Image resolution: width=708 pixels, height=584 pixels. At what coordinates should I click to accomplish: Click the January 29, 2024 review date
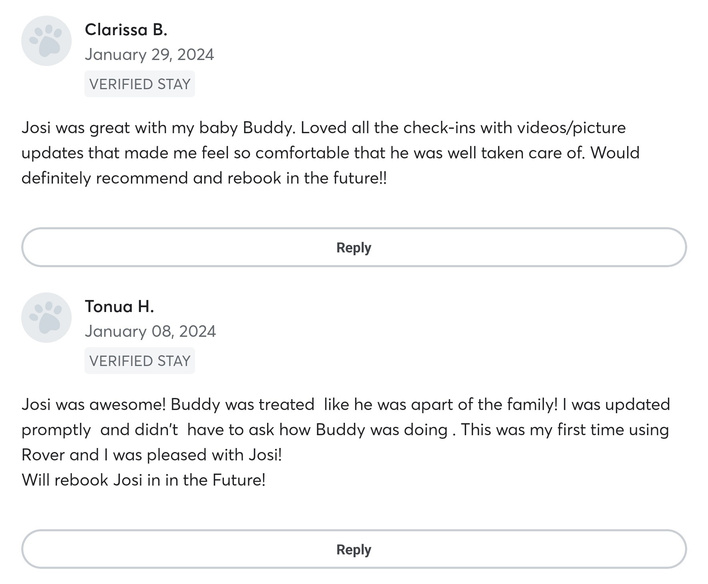pyautogui.click(x=149, y=55)
